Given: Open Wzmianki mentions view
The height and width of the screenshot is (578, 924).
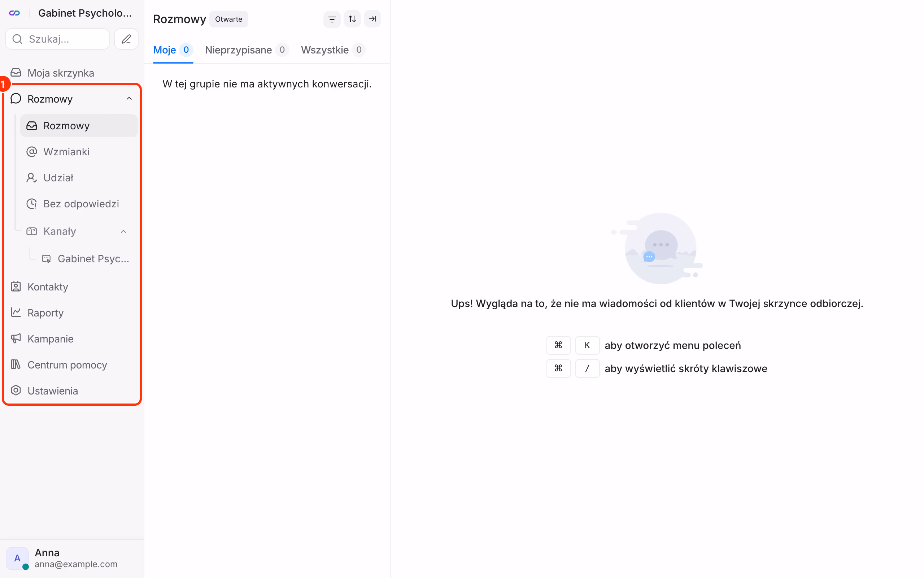Looking at the screenshot, I should tap(79, 152).
